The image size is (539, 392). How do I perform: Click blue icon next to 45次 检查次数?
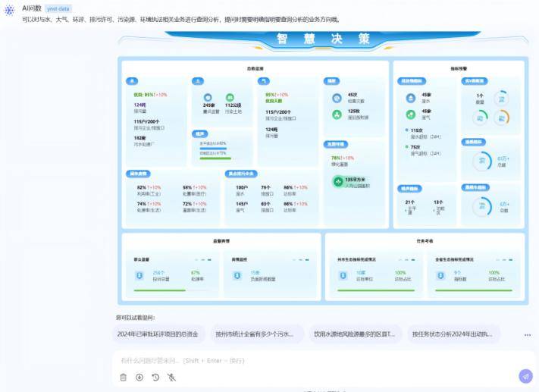pyautogui.click(x=337, y=99)
